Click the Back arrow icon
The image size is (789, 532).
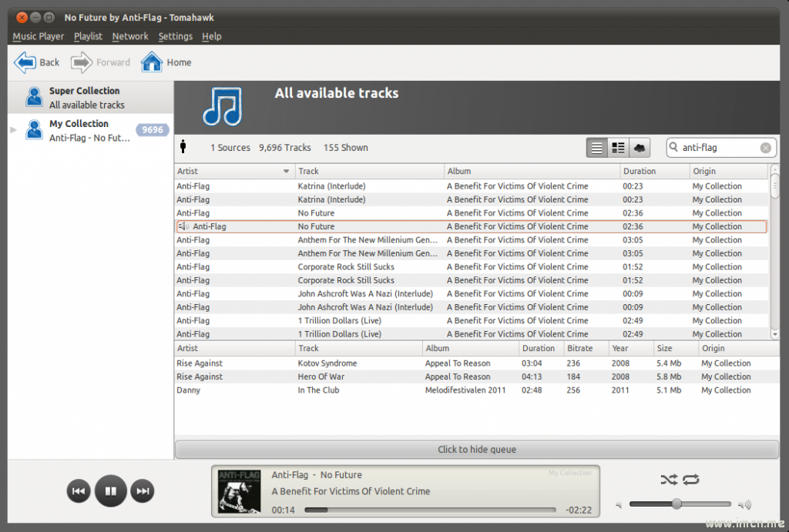tap(25, 62)
